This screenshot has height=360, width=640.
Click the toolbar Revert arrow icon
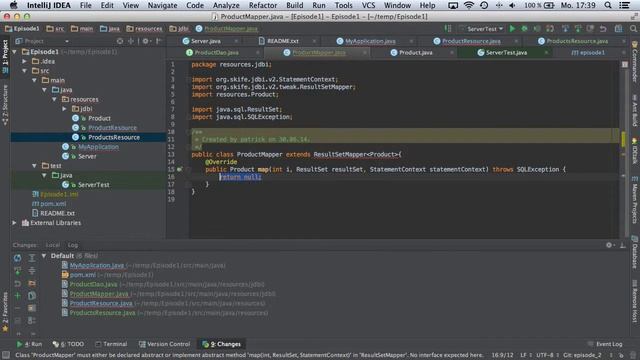603,29
